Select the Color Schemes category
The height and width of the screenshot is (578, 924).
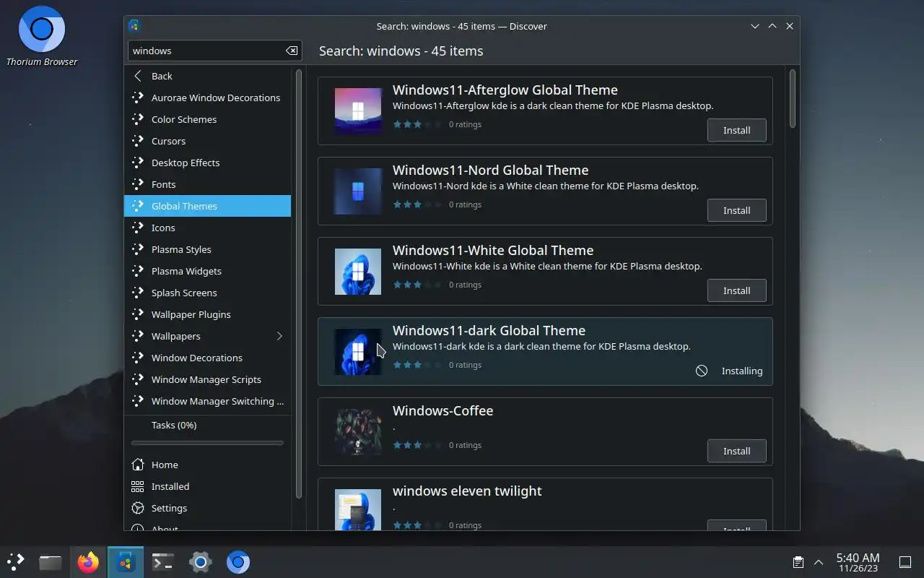[x=207, y=119]
